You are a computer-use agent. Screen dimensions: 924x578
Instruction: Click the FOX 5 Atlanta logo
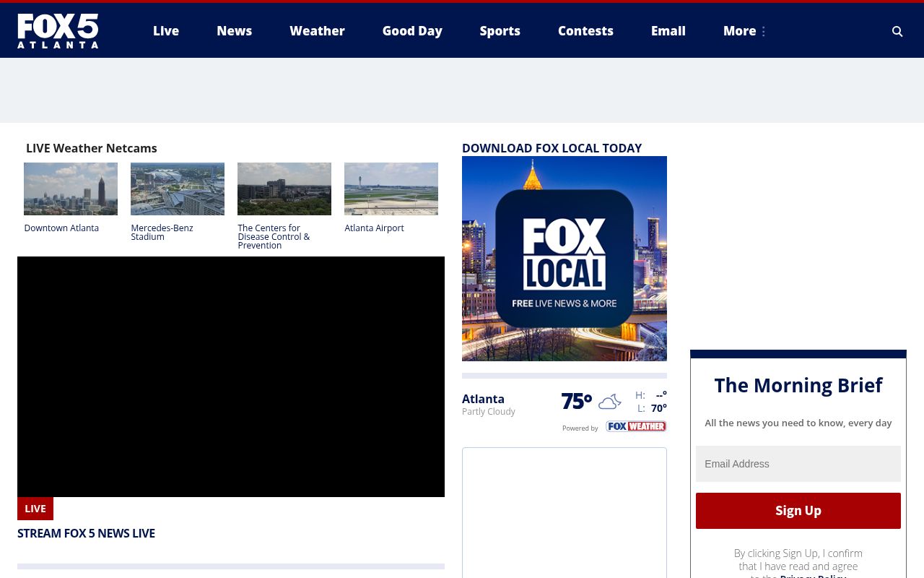(58, 31)
